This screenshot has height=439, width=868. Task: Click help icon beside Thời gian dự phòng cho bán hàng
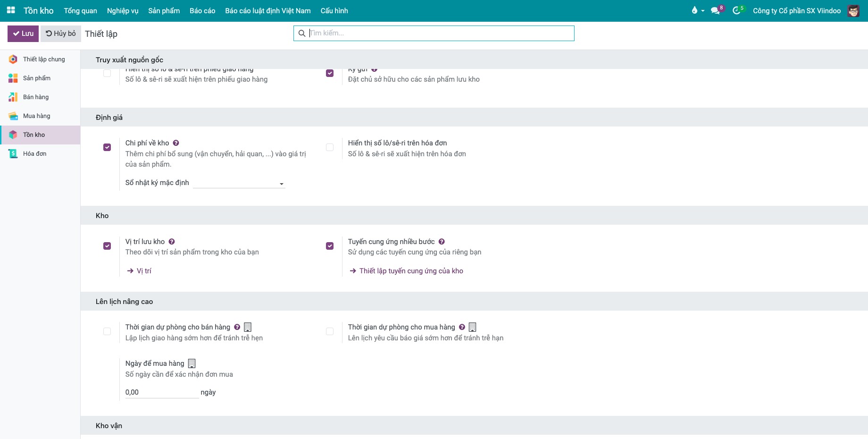(x=237, y=327)
